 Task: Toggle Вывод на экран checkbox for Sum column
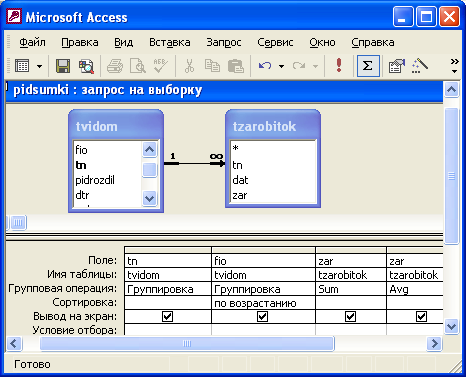350,316
